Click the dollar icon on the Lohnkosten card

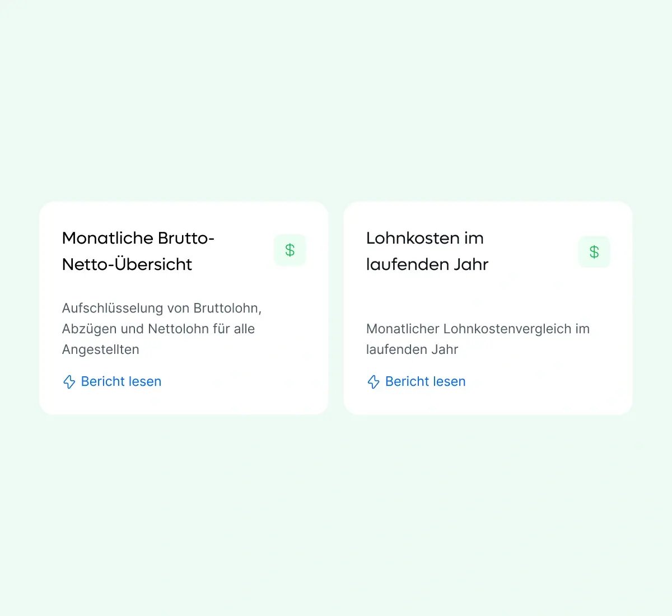(594, 252)
